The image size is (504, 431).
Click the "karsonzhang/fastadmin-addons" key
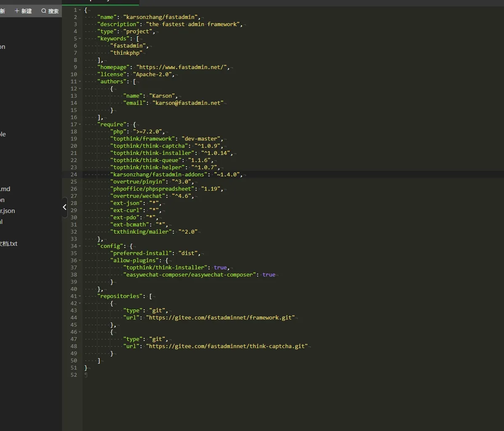click(158, 175)
